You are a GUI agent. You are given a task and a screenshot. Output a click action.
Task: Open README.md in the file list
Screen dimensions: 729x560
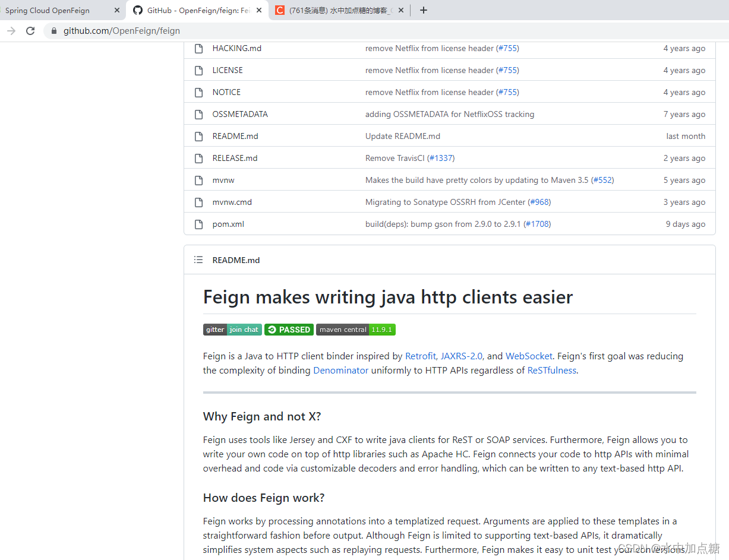coord(235,136)
